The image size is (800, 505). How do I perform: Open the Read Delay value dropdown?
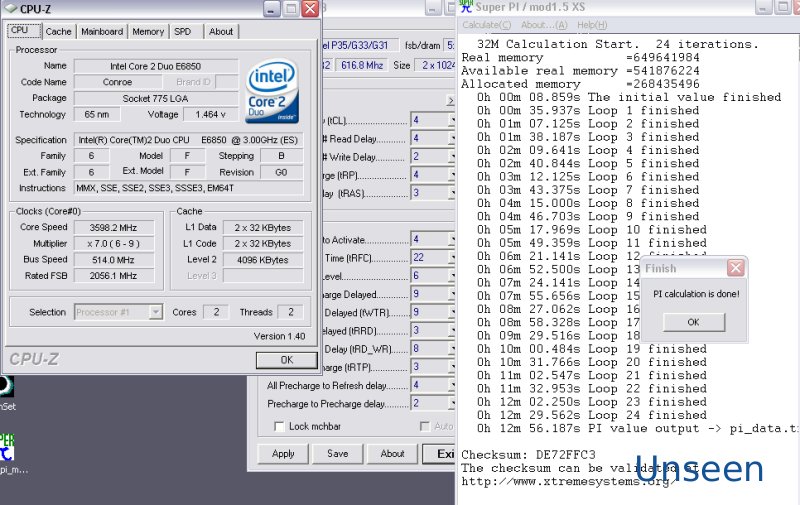tap(452, 138)
